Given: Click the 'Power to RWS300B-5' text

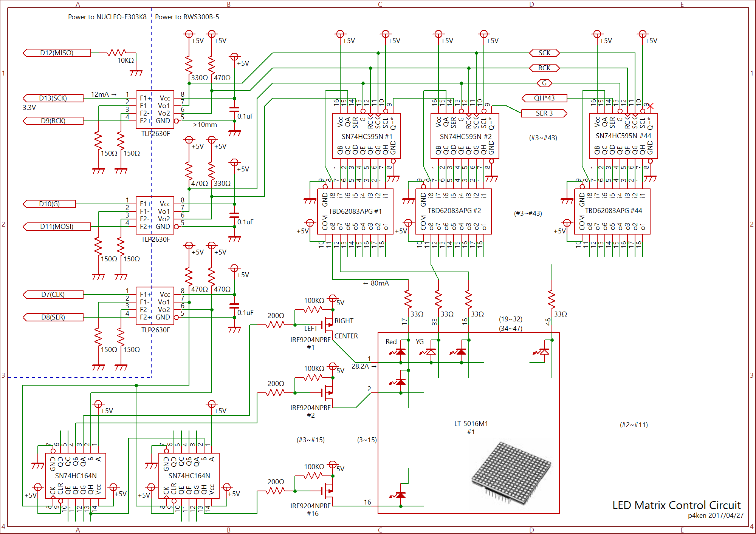Looking at the screenshot, I should 187,17.
